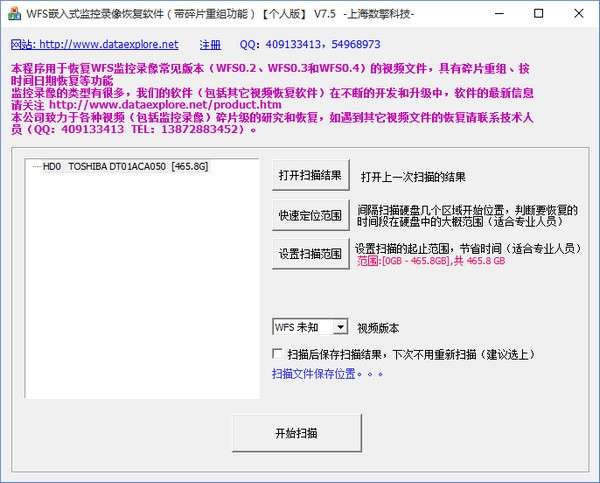This screenshot has height=483, width=600.
Task: Click the red range text 0GB - 465.8GB
Action: pyautogui.click(x=431, y=261)
